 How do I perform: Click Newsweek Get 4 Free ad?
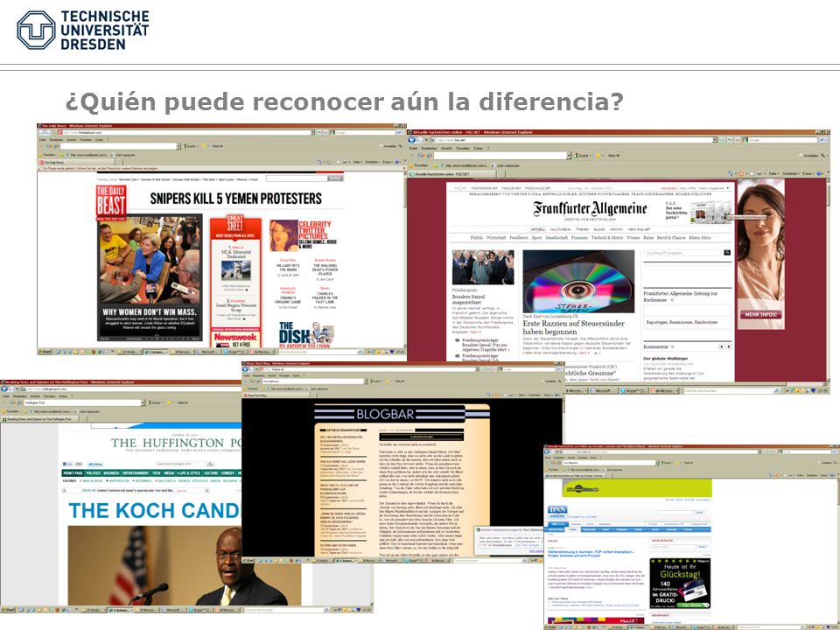[235, 339]
